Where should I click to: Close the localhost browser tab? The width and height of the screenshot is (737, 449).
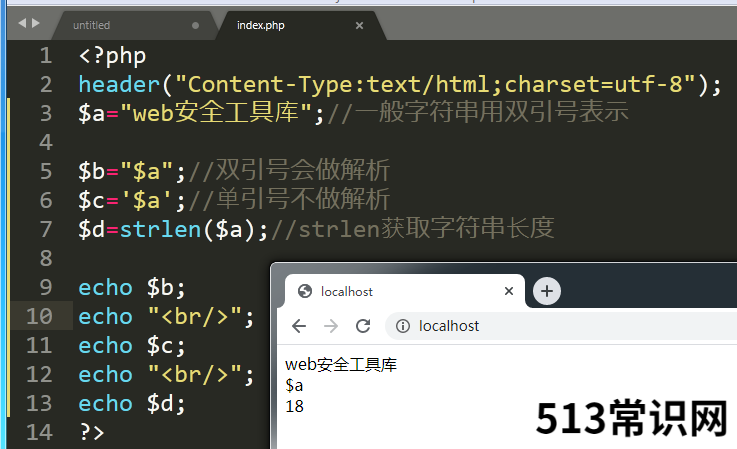tap(509, 291)
